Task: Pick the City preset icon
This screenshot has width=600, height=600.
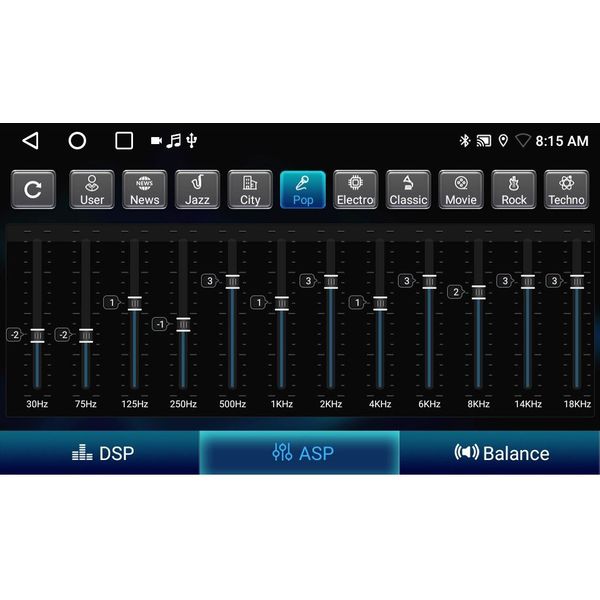Action: [x=250, y=189]
